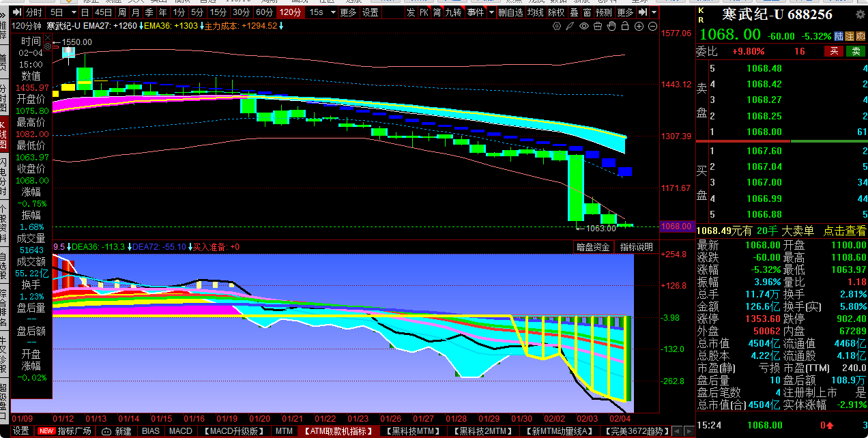The image size is (868, 438).
Task: Click the 1068.00 price marker on axis
Action: point(677,226)
